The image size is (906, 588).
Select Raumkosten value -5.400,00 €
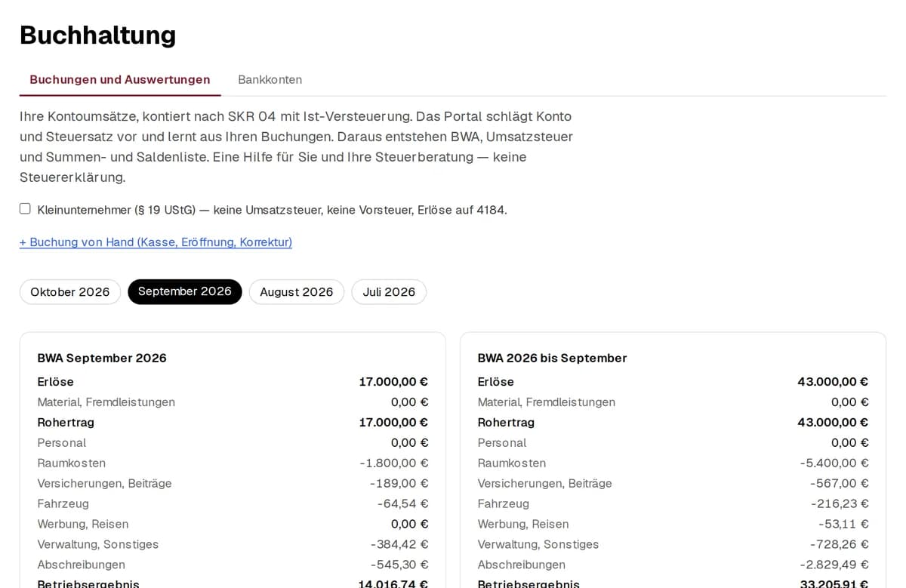pyautogui.click(x=834, y=463)
